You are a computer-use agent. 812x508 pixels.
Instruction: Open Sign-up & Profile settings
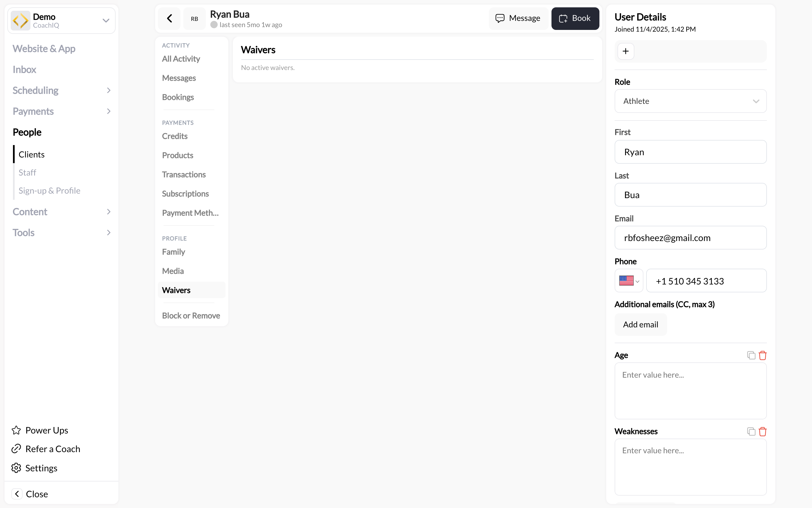click(49, 191)
